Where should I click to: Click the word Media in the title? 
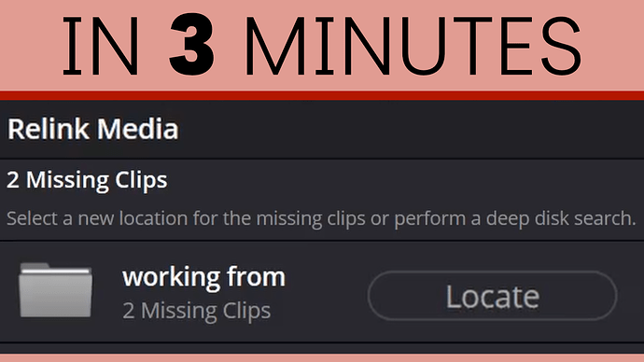point(138,130)
